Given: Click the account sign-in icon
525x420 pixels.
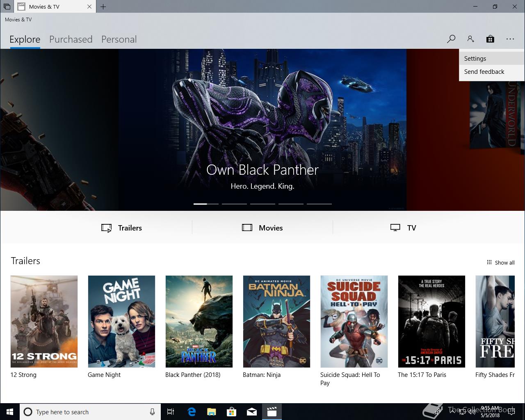Looking at the screenshot, I should point(470,39).
